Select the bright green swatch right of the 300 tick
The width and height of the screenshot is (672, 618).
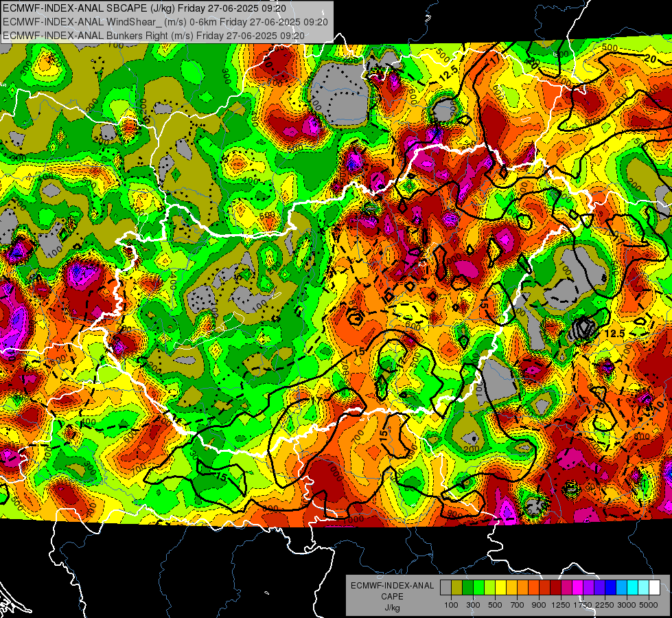pos(478,588)
